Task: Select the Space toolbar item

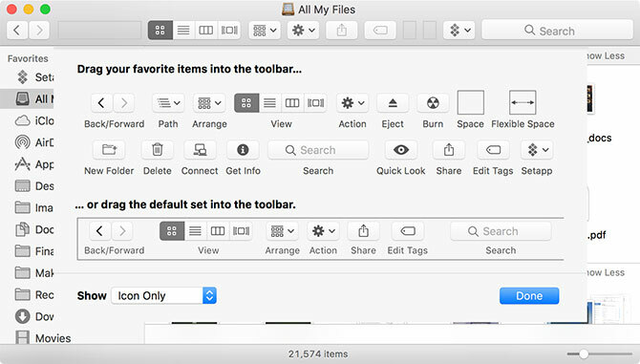Action: [471, 102]
